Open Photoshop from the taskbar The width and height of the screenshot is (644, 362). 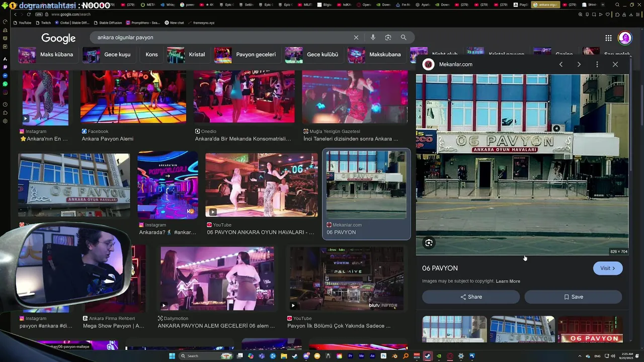383,356
